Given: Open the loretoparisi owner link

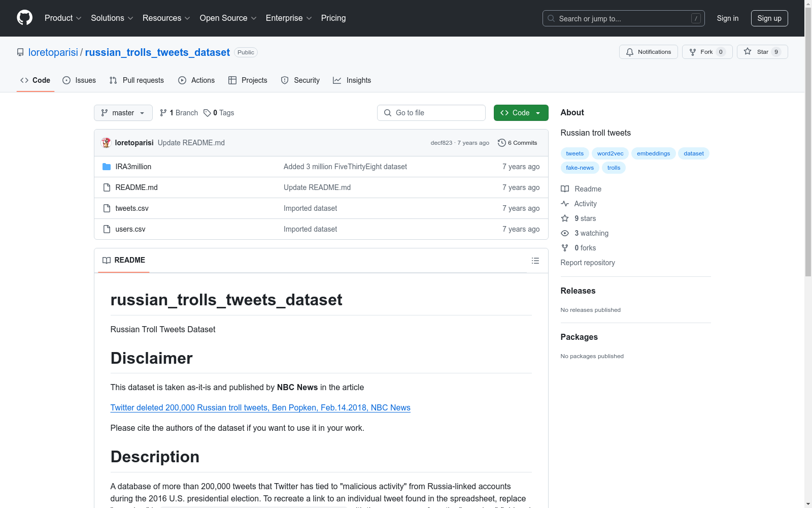Looking at the screenshot, I should click(x=53, y=52).
